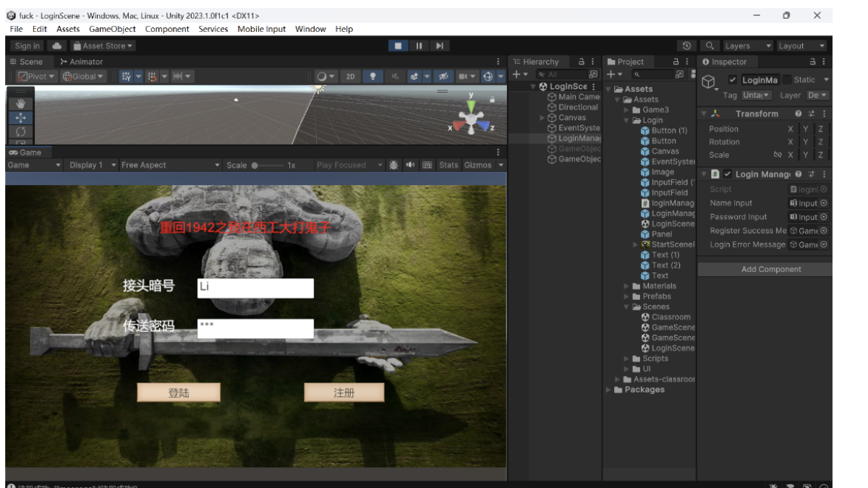Stop play mode with the play button

tap(398, 46)
